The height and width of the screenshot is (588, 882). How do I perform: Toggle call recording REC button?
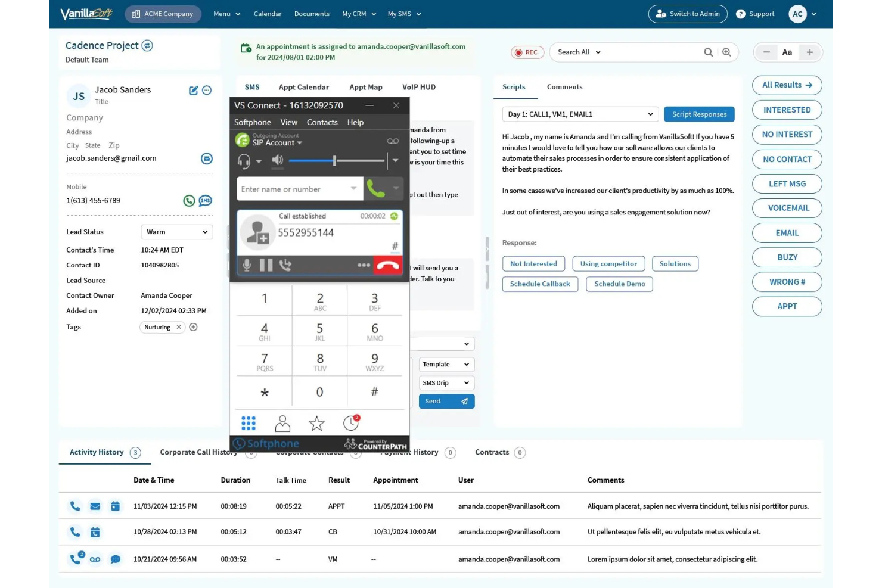526,52
